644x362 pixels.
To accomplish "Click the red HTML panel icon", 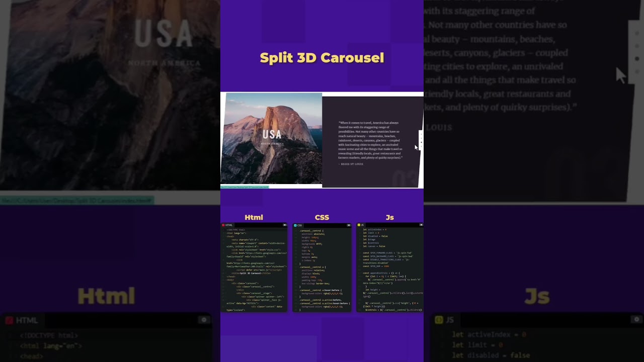I will (x=223, y=225).
